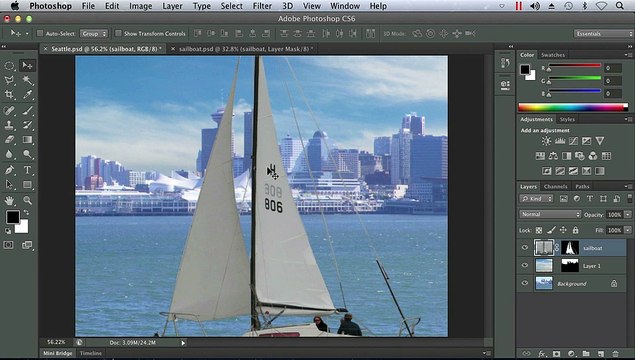The width and height of the screenshot is (635, 360).
Task: Open the Opacity slider dropdown arrow
Action: 628,215
